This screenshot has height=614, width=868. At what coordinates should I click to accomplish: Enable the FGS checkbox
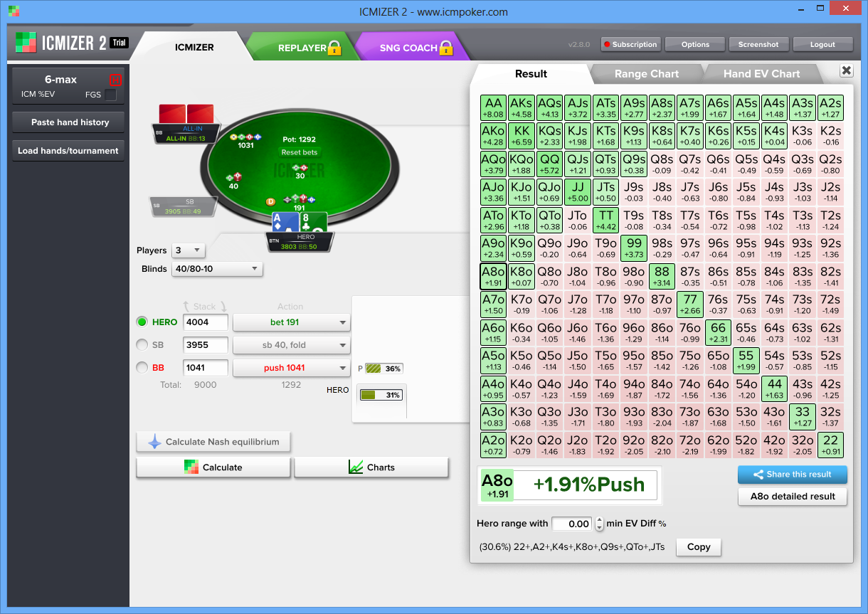pyautogui.click(x=110, y=94)
